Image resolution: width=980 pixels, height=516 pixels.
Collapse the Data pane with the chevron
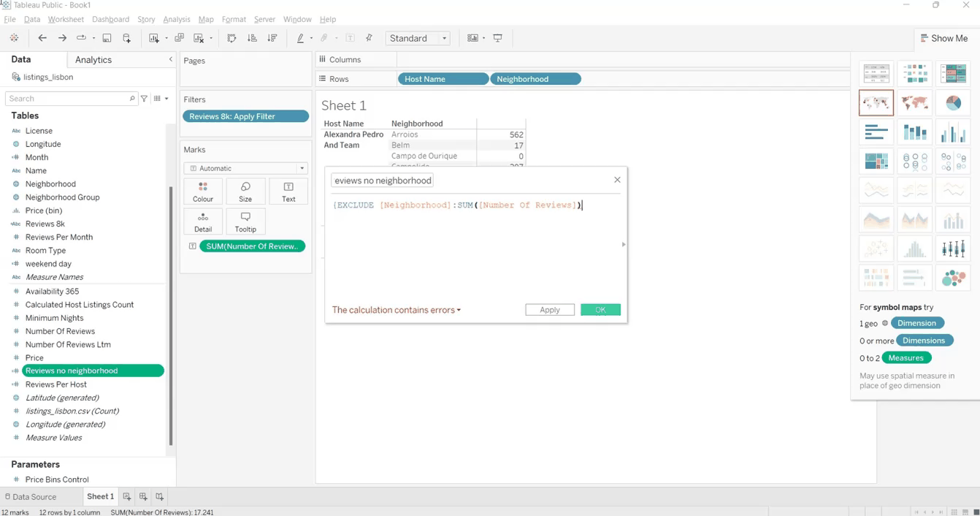[x=170, y=59]
